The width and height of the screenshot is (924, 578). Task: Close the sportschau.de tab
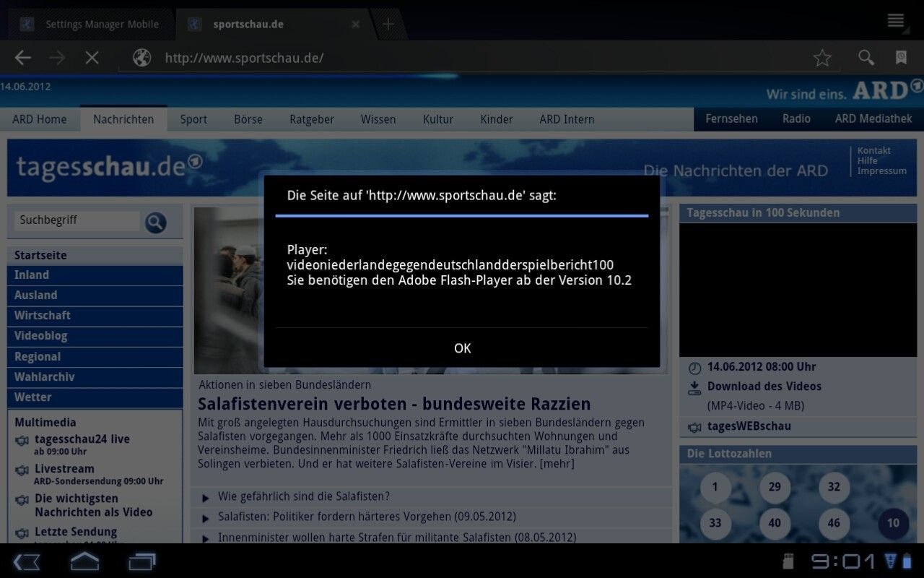[x=355, y=25]
